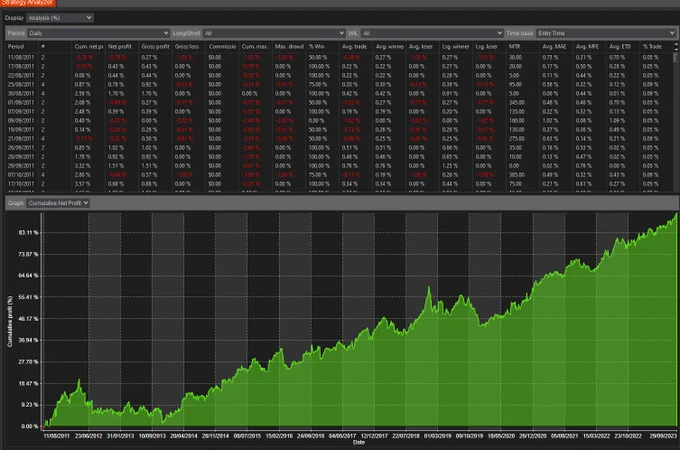Click the 12/12/2017 date axis label
Image resolution: width=680 pixels, height=450 pixels.
[375, 436]
